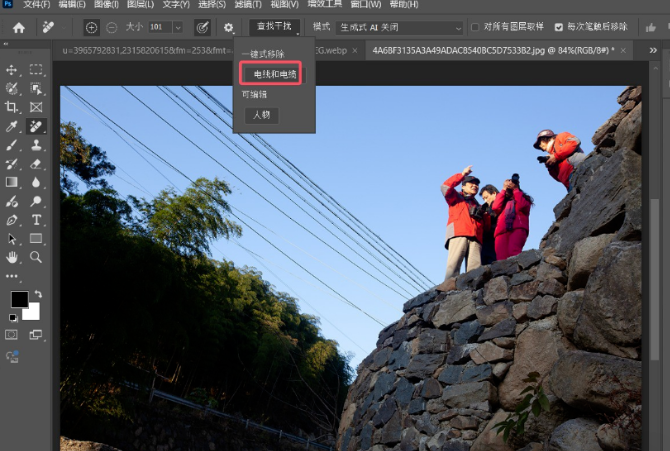Select the Hand tool

pyautogui.click(x=12, y=257)
